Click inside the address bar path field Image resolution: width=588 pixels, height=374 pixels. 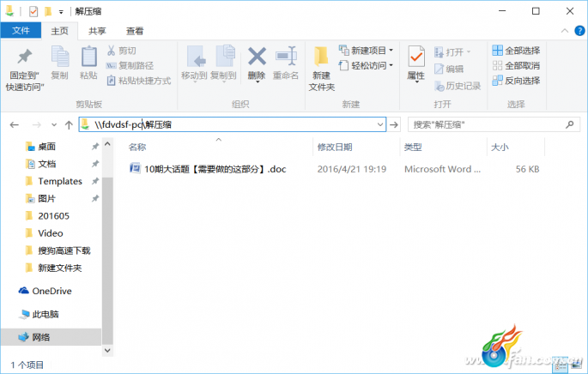233,124
